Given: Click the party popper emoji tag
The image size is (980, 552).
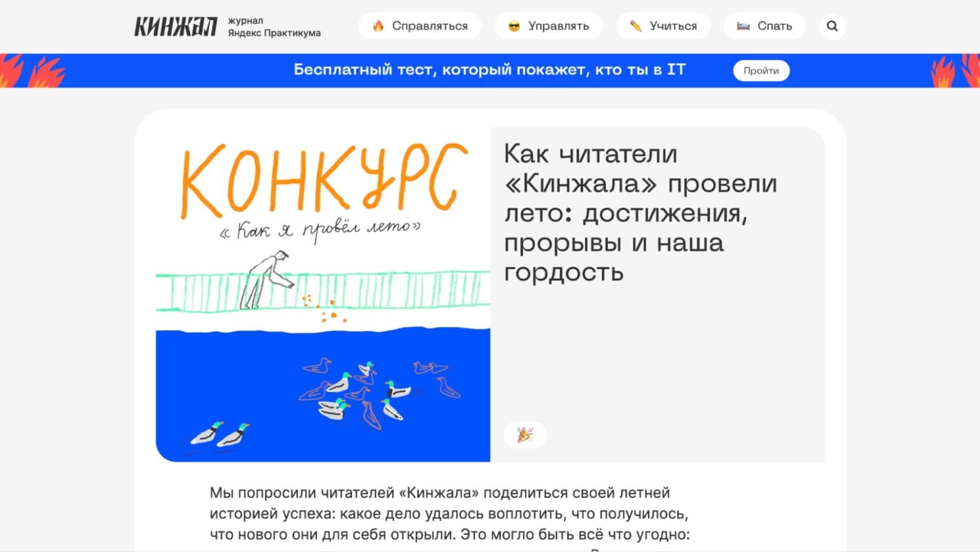Looking at the screenshot, I should point(525,435).
